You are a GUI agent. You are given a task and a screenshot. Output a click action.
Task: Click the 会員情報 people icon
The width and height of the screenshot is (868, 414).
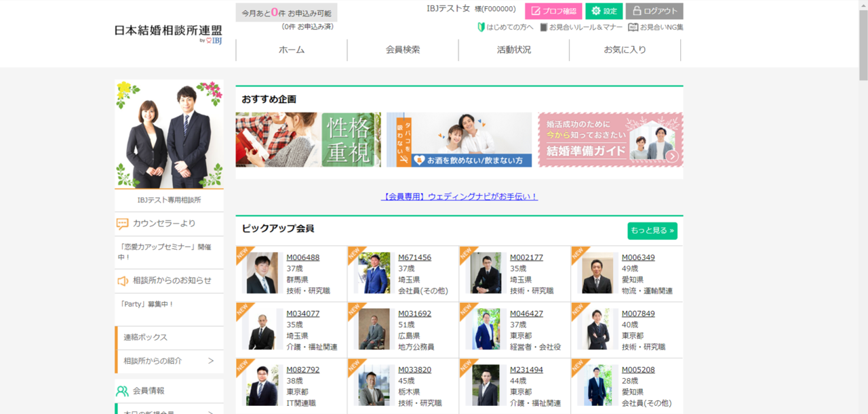pos(122,391)
